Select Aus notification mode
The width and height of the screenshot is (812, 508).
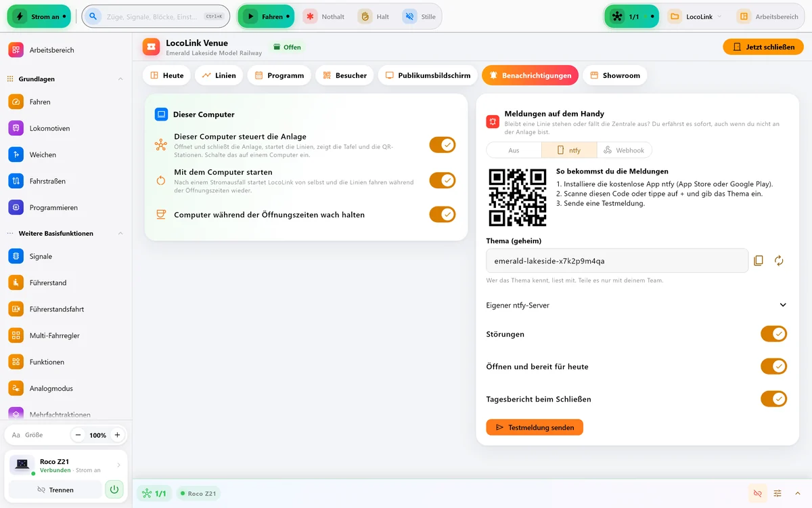pyautogui.click(x=514, y=150)
